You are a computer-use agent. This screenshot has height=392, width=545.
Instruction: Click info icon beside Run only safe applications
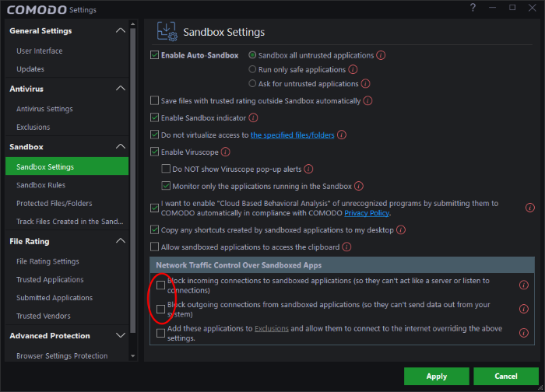pos(353,69)
